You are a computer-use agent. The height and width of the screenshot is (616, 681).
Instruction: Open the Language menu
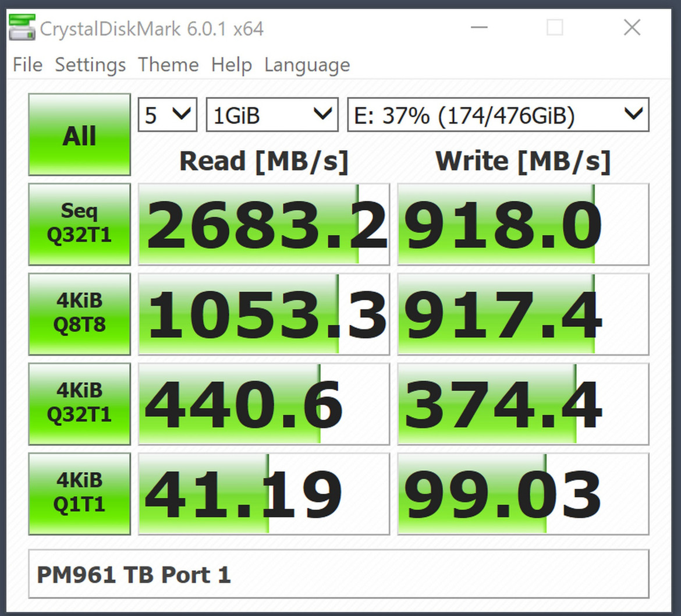307,65
